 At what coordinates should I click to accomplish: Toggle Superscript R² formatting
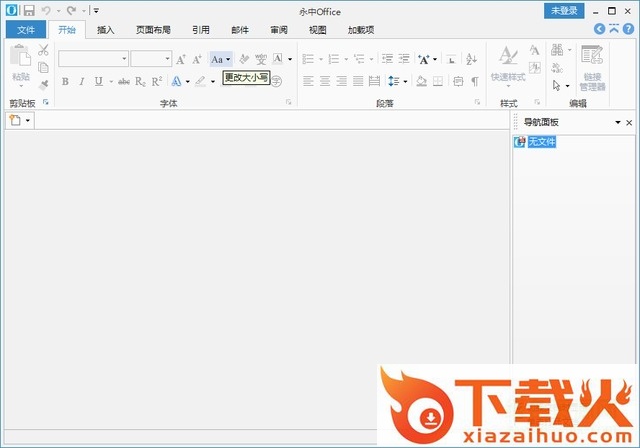pos(157,82)
